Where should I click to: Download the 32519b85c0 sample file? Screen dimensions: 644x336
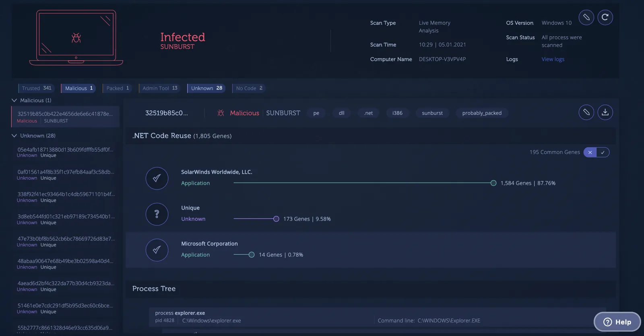click(605, 112)
